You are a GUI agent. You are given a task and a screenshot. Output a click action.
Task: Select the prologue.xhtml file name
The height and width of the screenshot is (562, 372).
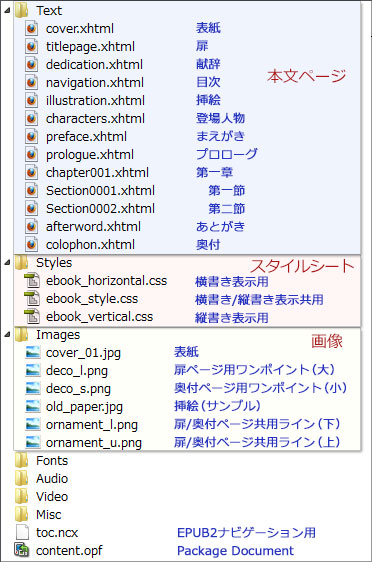[90, 155]
